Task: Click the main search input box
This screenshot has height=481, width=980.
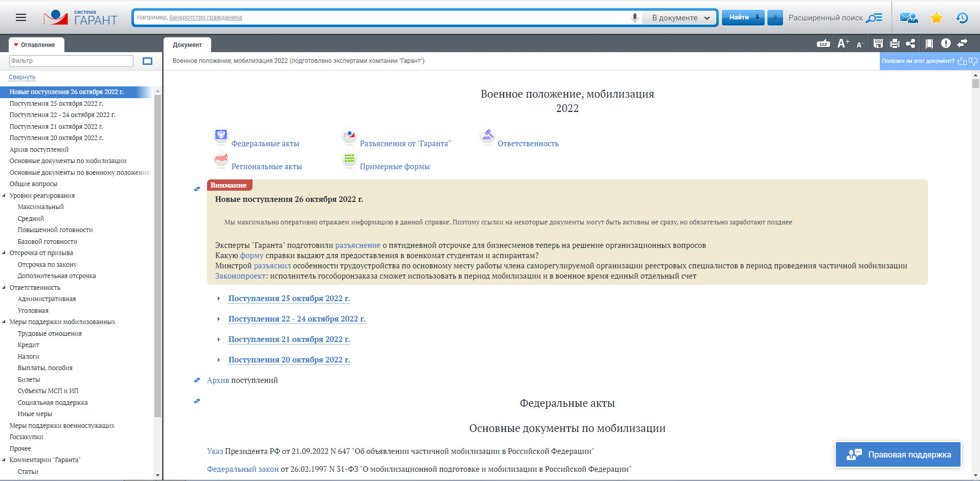Action: [x=381, y=17]
